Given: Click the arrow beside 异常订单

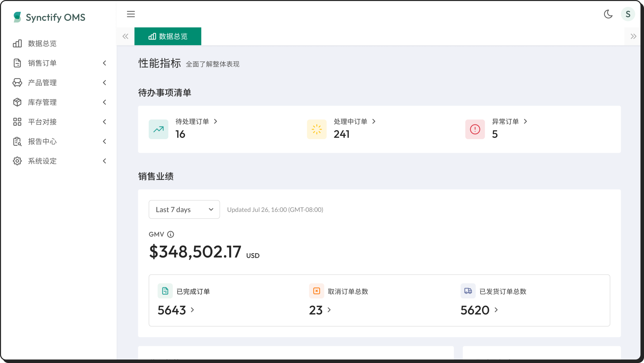Looking at the screenshot, I should tap(525, 121).
